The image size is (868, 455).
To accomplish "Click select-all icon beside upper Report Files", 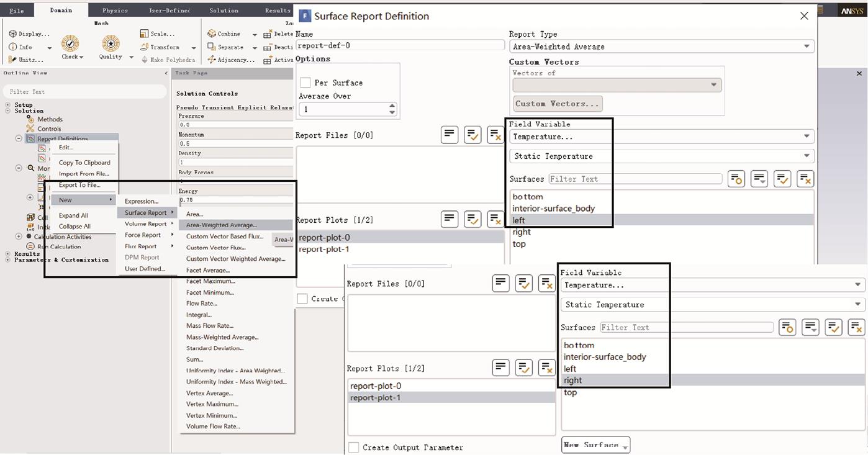I will (x=472, y=135).
